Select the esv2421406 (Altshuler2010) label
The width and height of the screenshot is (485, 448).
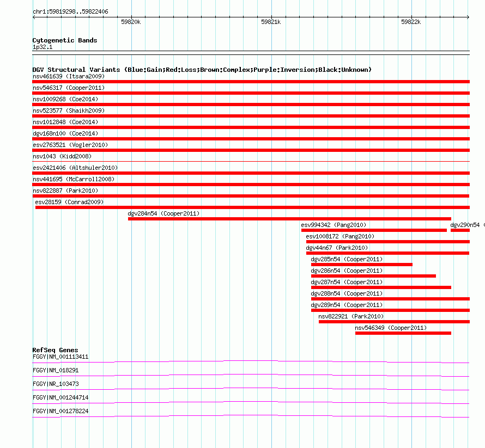(x=75, y=168)
